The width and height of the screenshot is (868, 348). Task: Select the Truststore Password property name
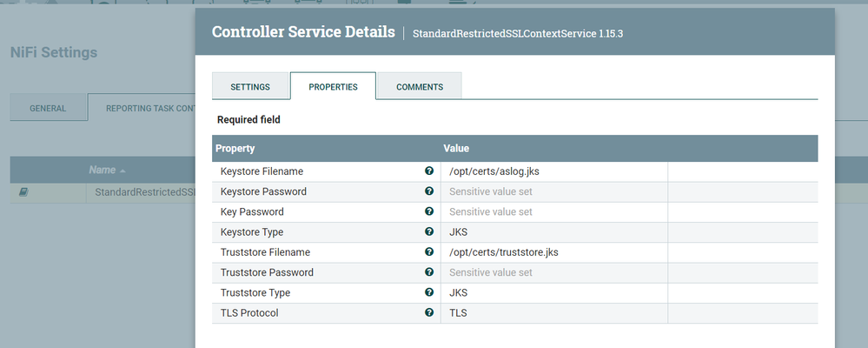267,272
